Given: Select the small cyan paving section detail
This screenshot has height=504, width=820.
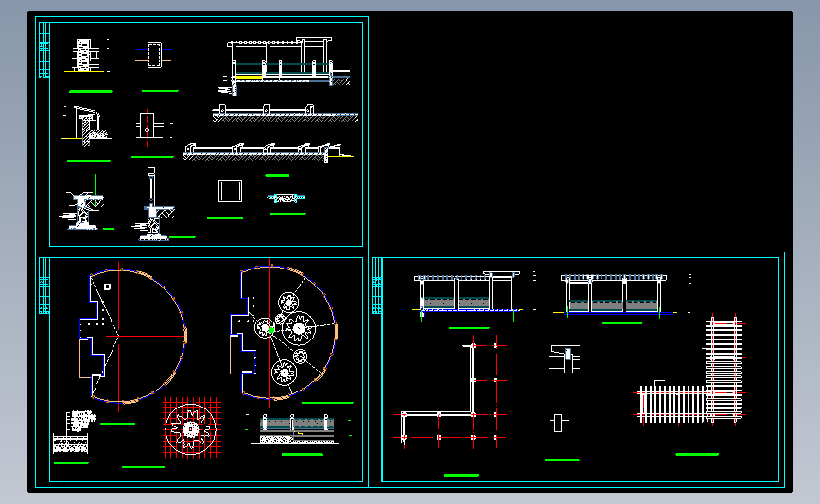Looking at the screenshot, I should [x=286, y=199].
